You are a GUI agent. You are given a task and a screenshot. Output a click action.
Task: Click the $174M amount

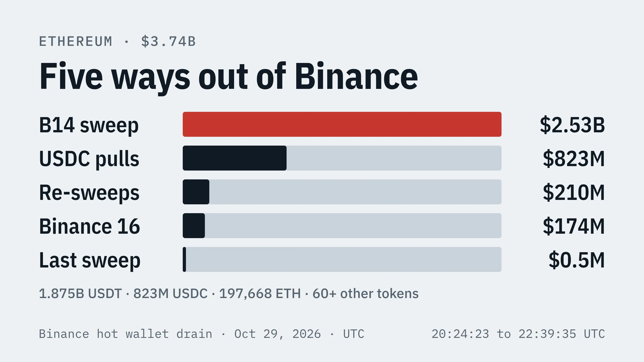click(574, 226)
